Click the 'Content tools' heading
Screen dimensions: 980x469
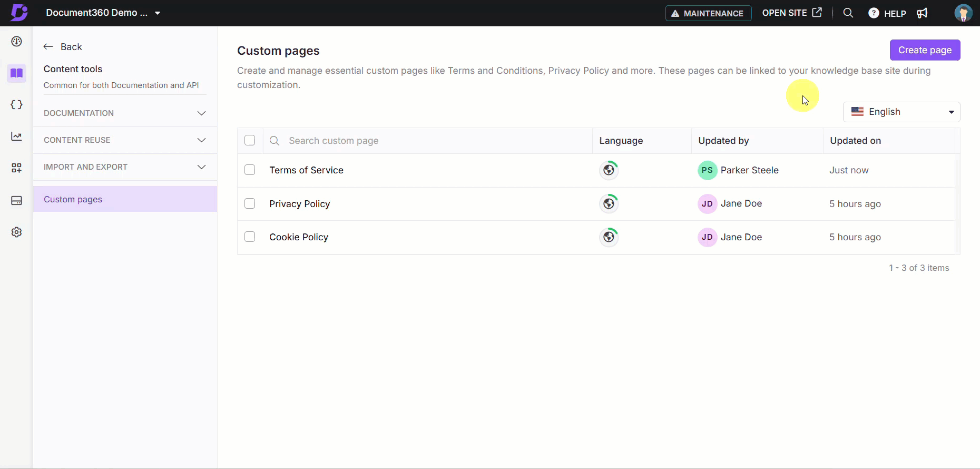(x=73, y=69)
